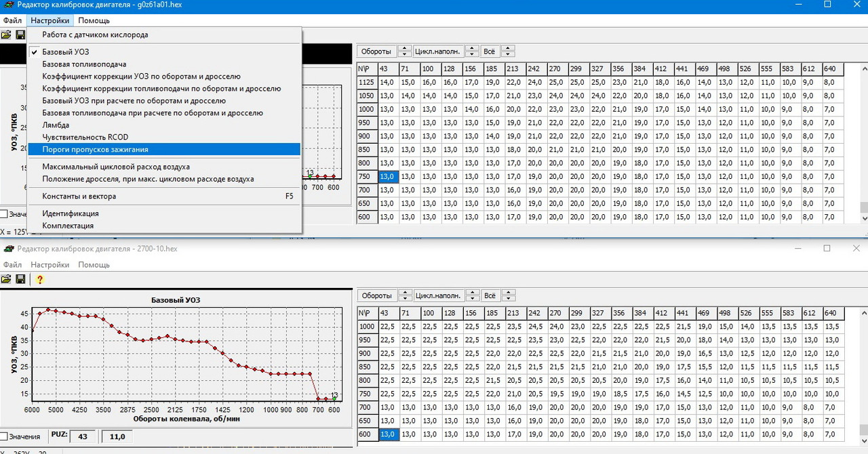
Task: Decrease Всё stepper in bottom window
Action: [x=508, y=298]
